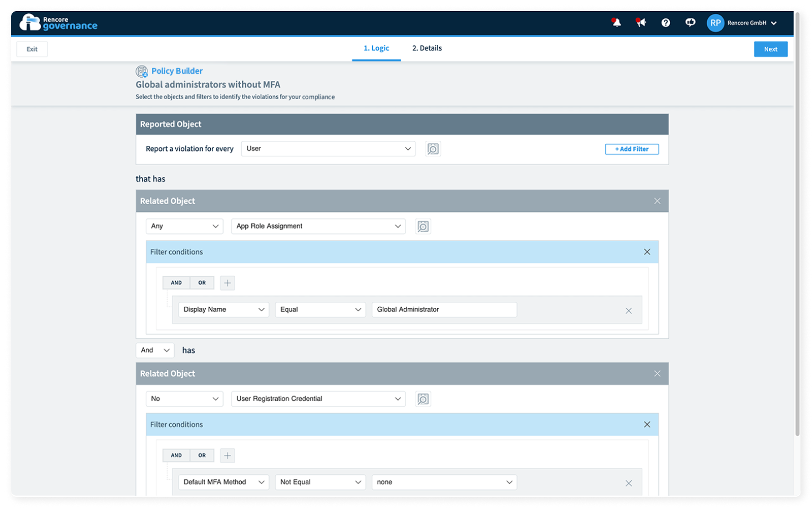The height and width of the screenshot is (508, 812).
Task: Preview icon next to User Registration Credential
Action: click(x=423, y=399)
